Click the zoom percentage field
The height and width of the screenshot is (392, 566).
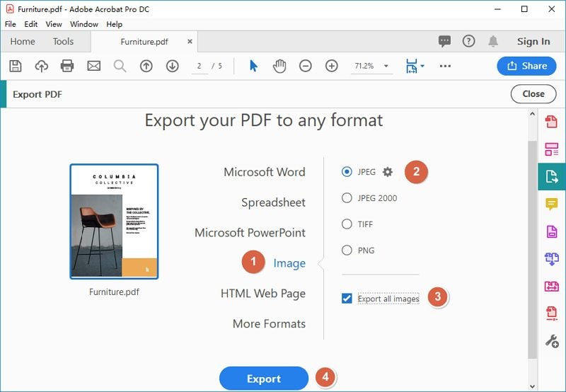(x=364, y=66)
